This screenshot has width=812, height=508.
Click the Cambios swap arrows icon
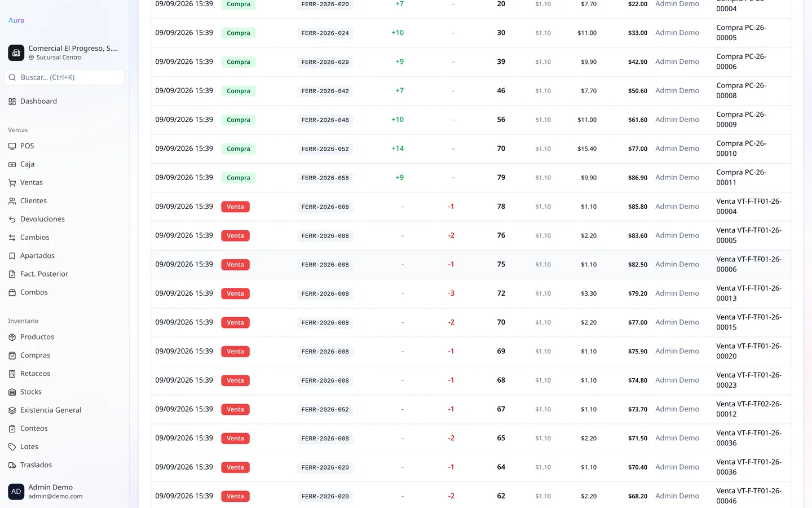point(12,238)
